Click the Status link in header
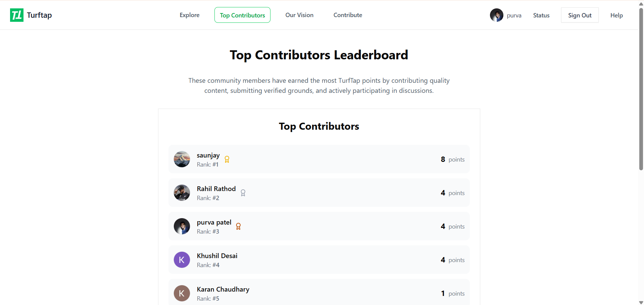The width and height of the screenshot is (644, 305). (x=541, y=15)
